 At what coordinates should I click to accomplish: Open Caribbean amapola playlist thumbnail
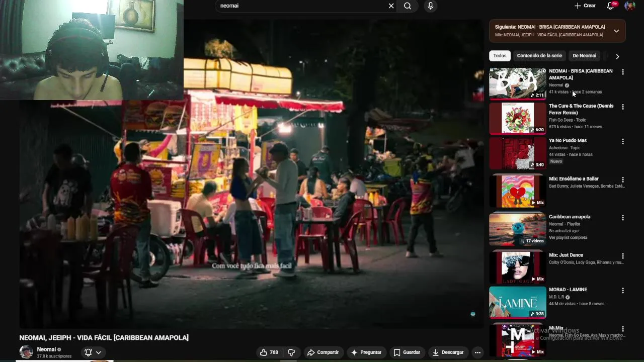pyautogui.click(x=517, y=229)
